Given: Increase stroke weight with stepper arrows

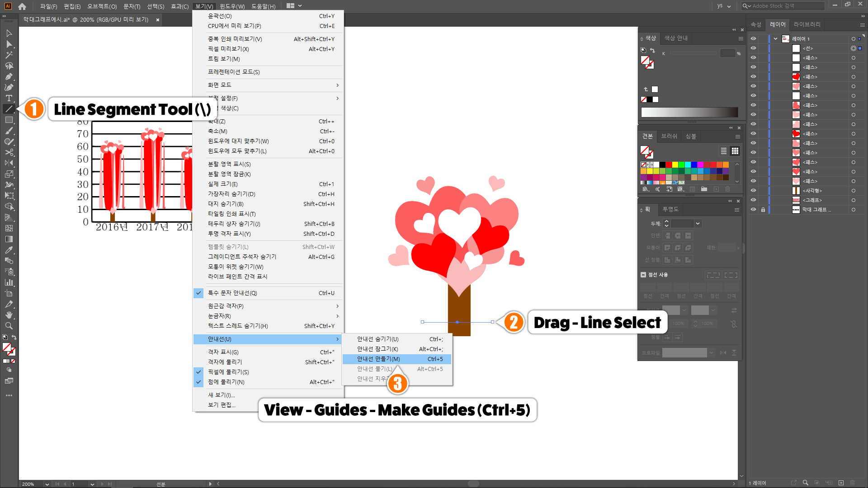Looking at the screenshot, I should click(666, 222).
